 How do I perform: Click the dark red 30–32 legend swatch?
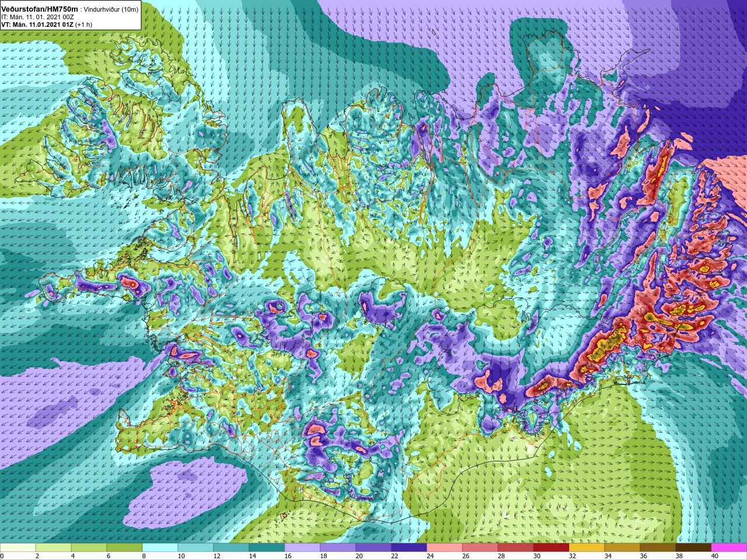click(x=551, y=546)
